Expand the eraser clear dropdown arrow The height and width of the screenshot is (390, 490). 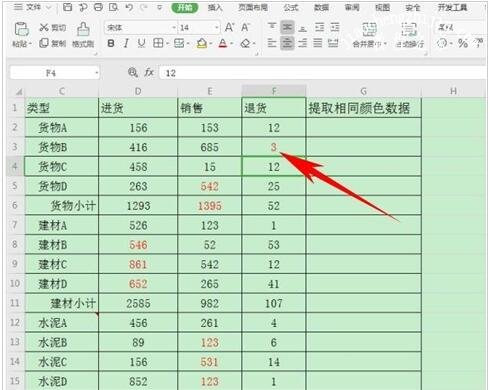click(254, 44)
